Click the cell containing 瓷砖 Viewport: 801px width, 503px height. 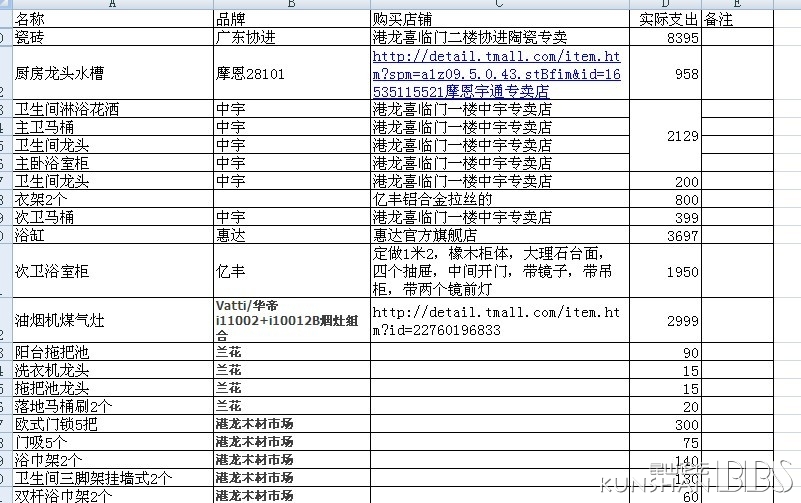[x=112, y=37]
